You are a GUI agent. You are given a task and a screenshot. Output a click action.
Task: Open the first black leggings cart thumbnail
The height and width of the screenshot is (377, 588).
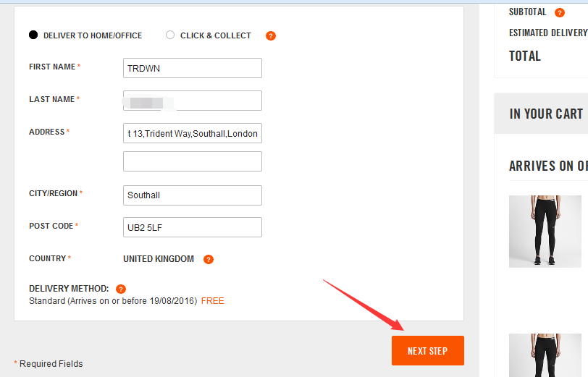(545, 232)
